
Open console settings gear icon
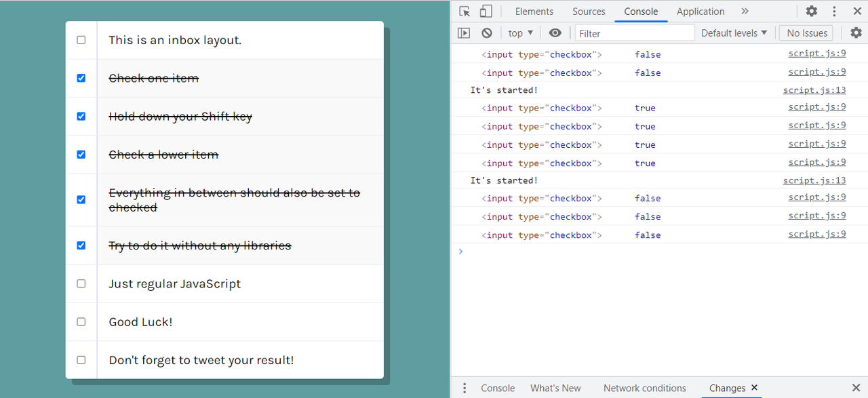[x=856, y=33]
